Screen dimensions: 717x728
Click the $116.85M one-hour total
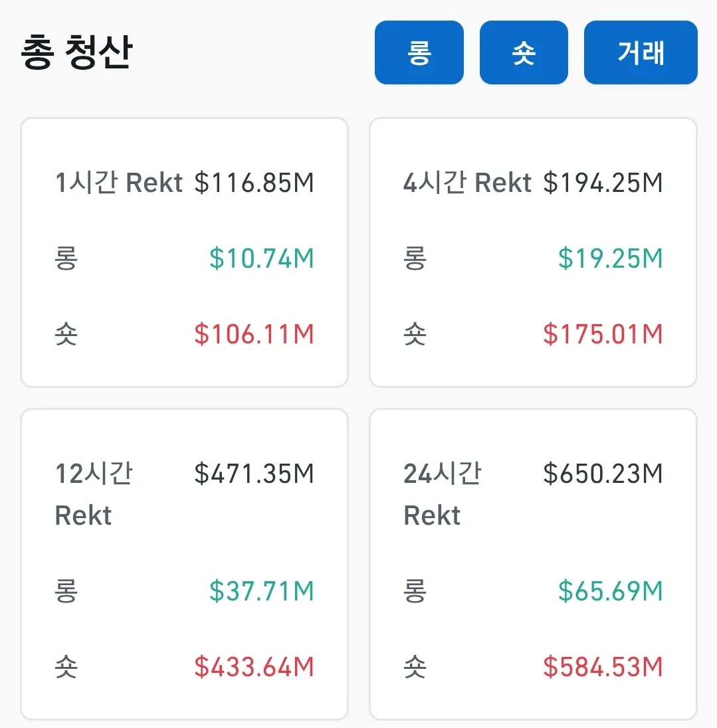click(254, 183)
